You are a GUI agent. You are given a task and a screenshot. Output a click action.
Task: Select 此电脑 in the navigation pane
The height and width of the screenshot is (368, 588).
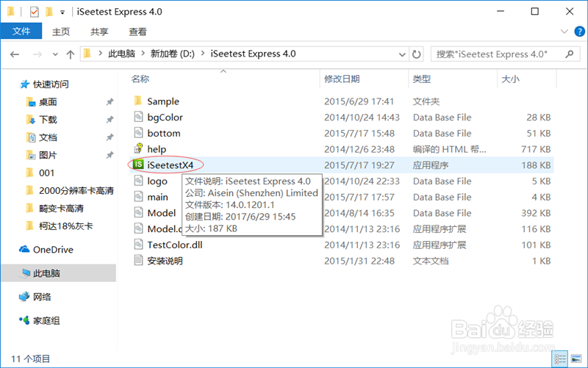tap(59, 273)
